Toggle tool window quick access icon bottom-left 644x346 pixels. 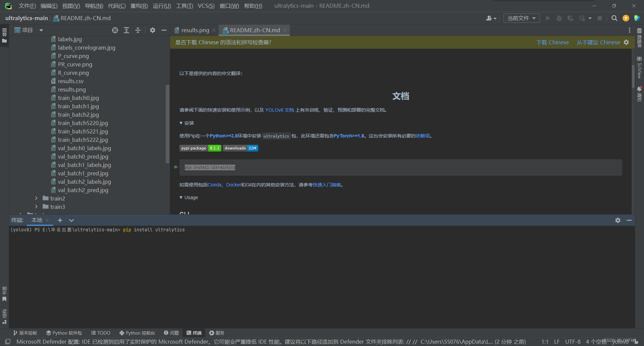point(8,342)
